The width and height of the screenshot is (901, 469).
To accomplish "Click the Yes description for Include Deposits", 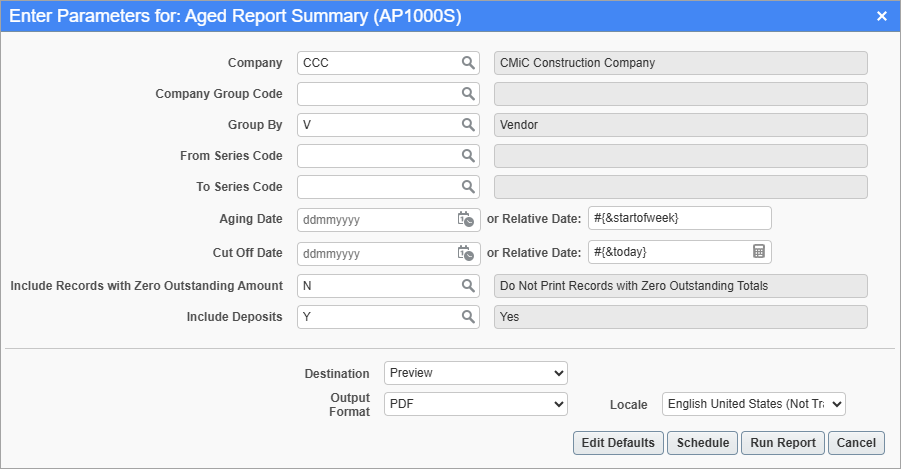I will 681,317.
